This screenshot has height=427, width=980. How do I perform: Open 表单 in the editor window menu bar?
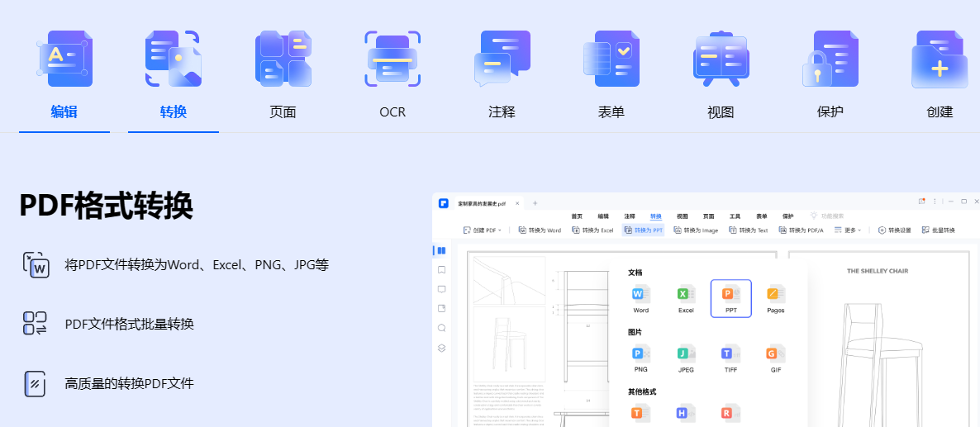pos(761,216)
